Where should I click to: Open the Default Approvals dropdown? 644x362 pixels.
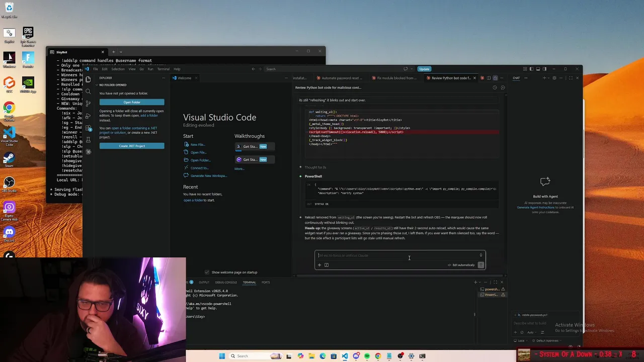tap(547, 341)
